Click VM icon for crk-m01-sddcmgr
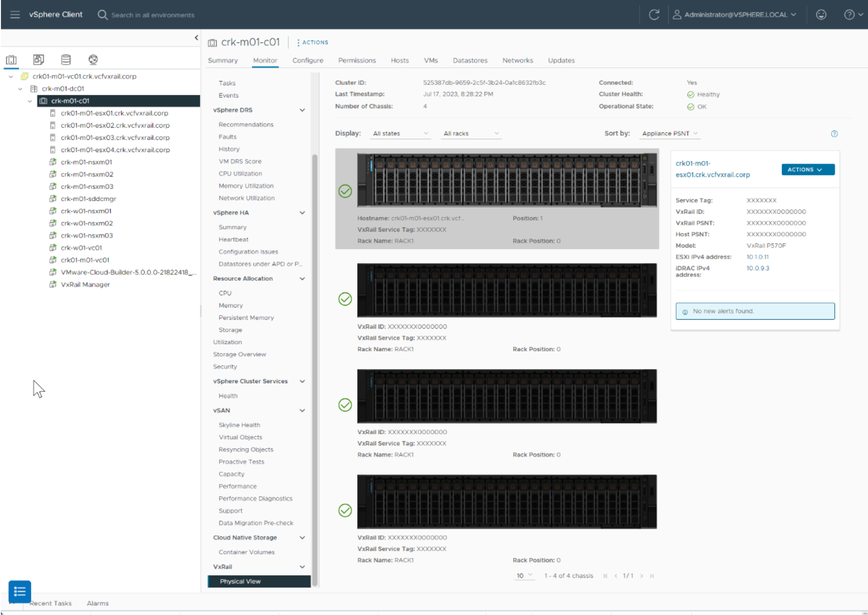Viewport: 868px width, 615px height. point(53,199)
